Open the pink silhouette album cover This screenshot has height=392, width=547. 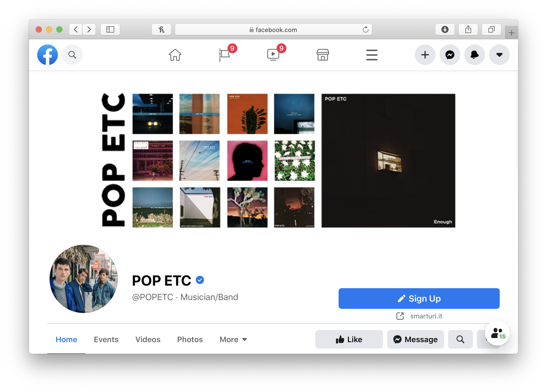[247, 161]
